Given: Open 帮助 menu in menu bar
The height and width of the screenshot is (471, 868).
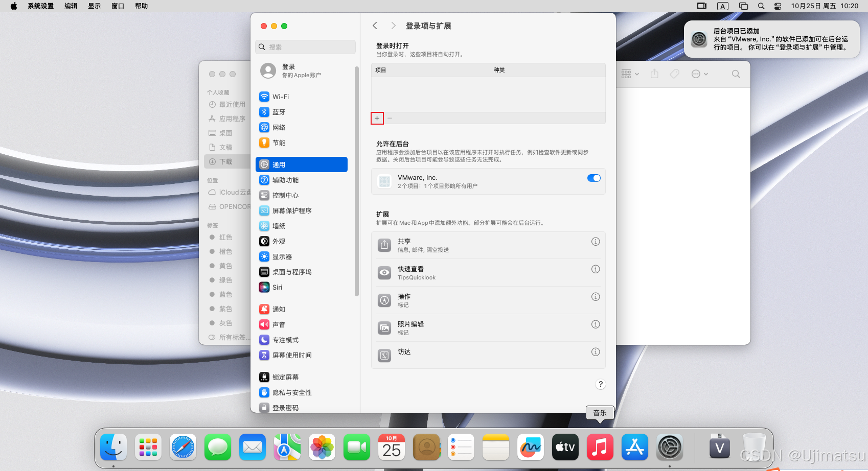Looking at the screenshot, I should [142, 6].
